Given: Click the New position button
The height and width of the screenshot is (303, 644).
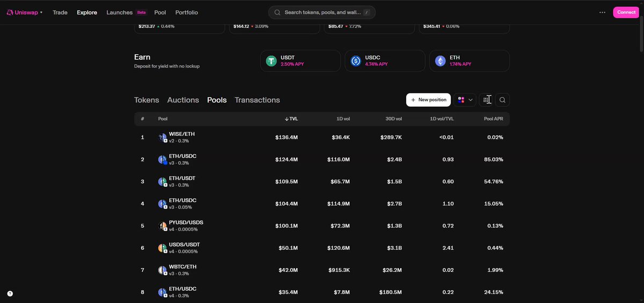Looking at the screenshot, I should pyautogui.click(x=428, y=100).
